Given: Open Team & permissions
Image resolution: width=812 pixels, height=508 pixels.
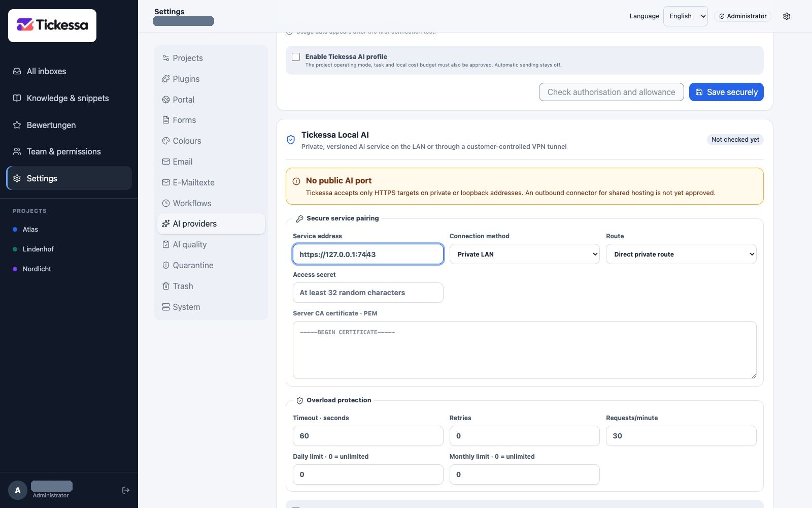Looking at the screenshot, I should point(69,151).
